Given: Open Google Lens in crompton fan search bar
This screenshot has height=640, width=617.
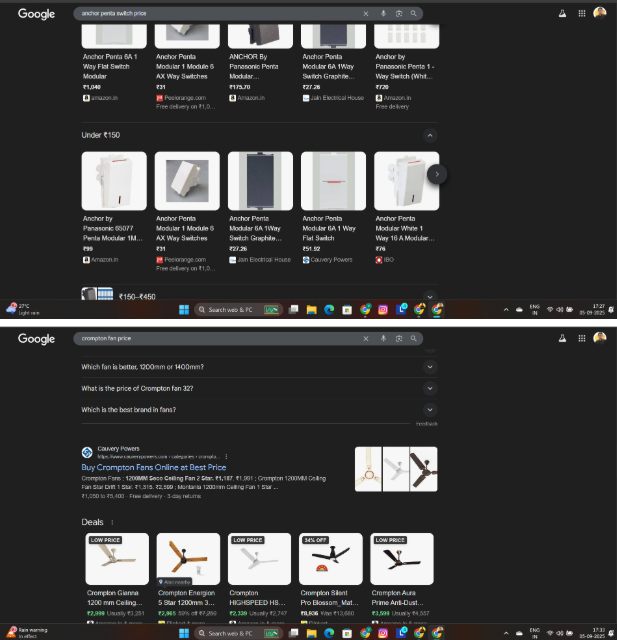Looking at the screenshot, I should click(399, 338).
